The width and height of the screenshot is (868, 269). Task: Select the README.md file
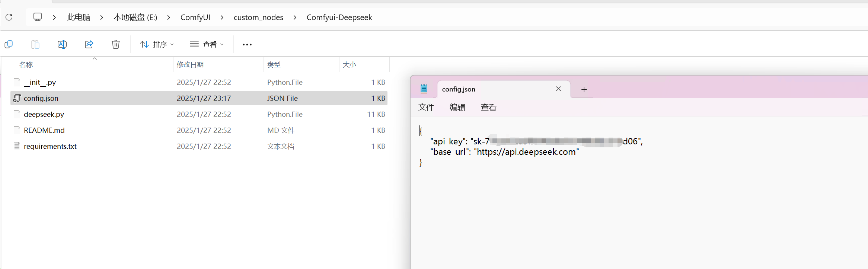199,130
